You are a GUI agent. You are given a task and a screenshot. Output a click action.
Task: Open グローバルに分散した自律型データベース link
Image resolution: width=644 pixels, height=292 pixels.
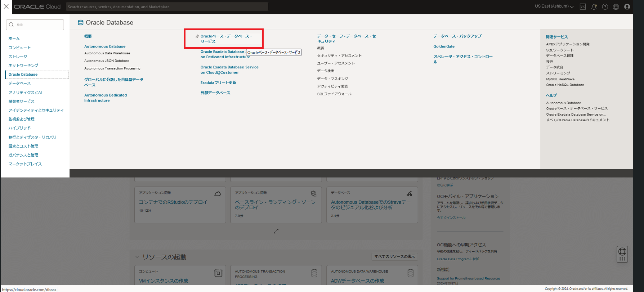(x=114, y=82)
